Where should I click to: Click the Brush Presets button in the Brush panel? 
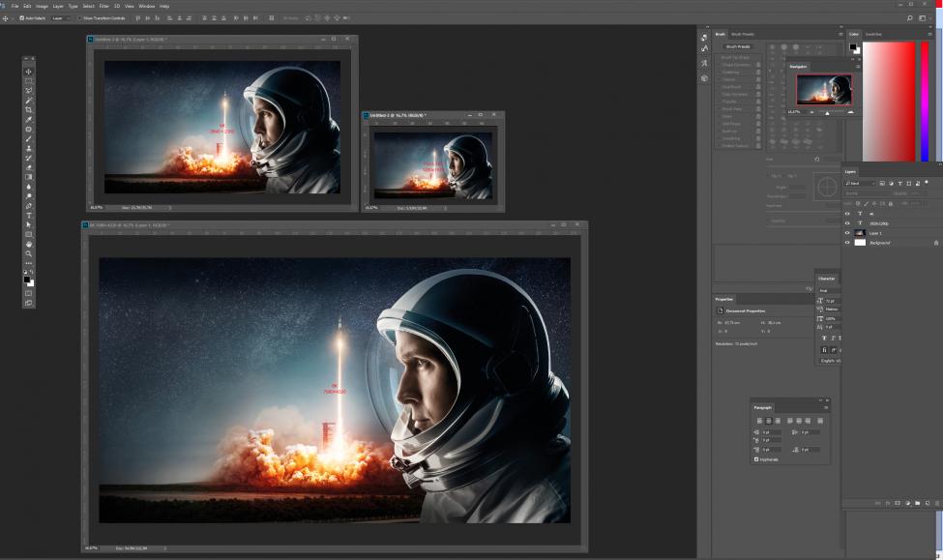pyautogui.click(x=738, y=45)
